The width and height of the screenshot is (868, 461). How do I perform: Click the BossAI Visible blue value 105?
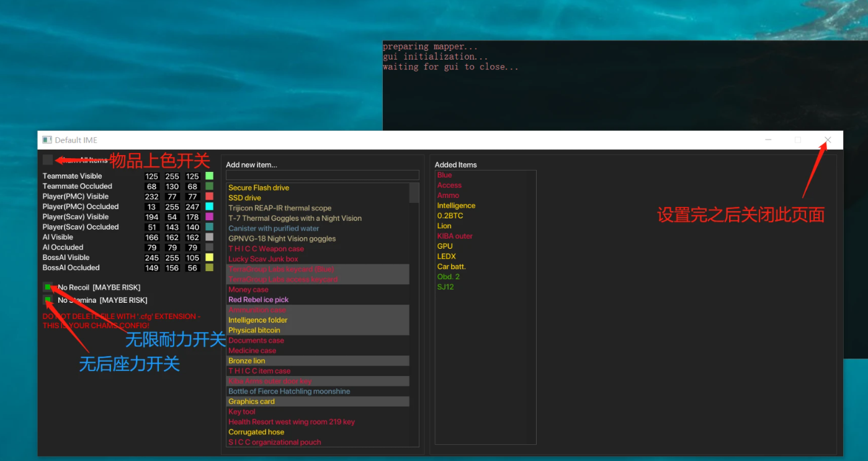[x=192, y=257]
